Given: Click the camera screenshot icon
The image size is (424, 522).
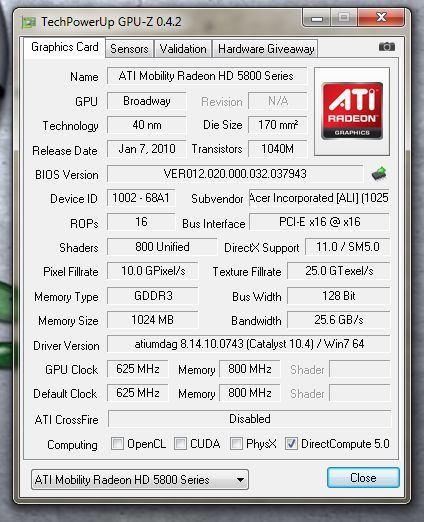Looking at the screenshot, I should click(x=387, y=47).
